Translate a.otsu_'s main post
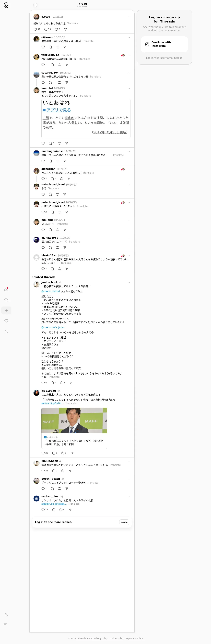 coord(73,23)
